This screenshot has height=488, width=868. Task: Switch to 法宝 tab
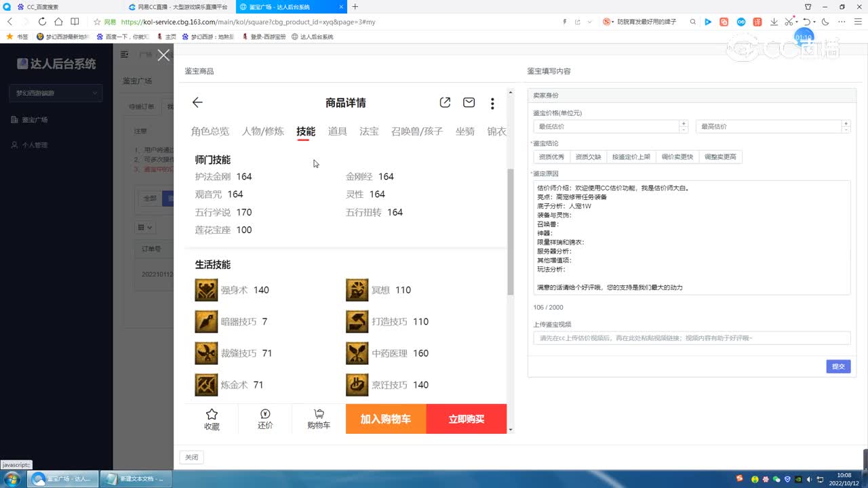click(369, 131)
